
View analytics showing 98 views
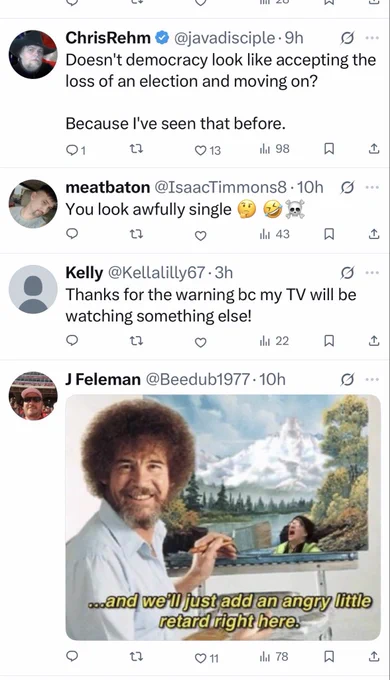274,149
